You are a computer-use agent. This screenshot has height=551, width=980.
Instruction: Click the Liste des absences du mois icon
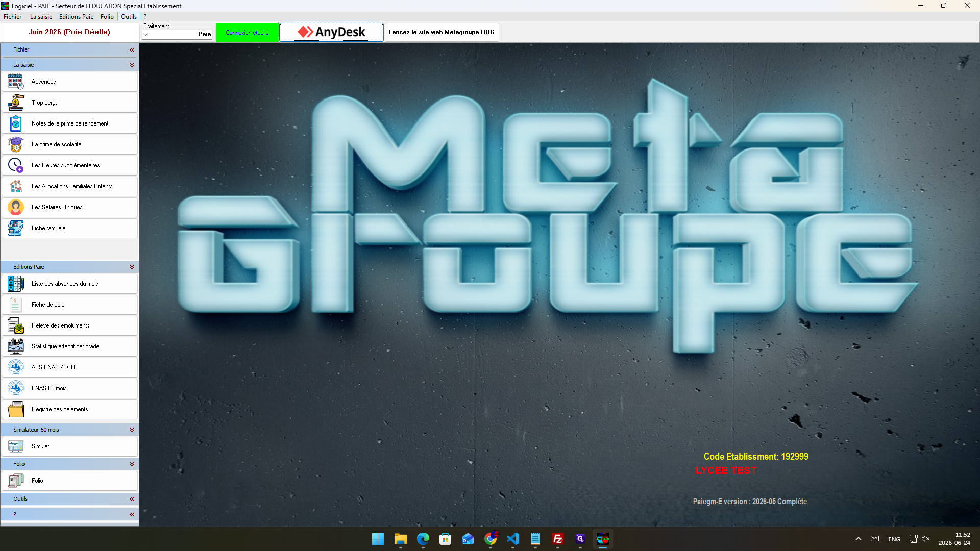[16, 284]
